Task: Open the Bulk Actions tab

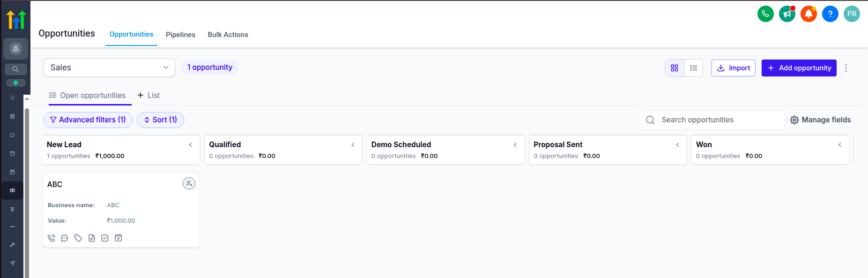Action: coord(228,35)
